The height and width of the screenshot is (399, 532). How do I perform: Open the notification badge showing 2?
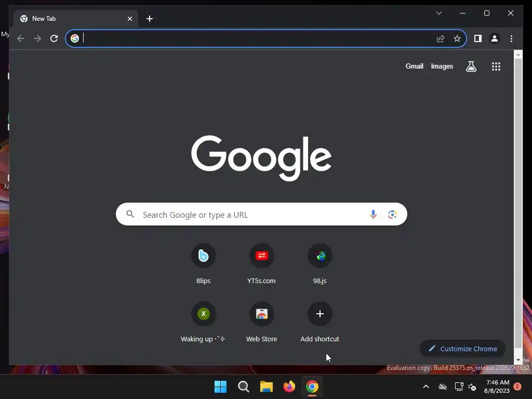pyautogui.click(x=517, y=387)
